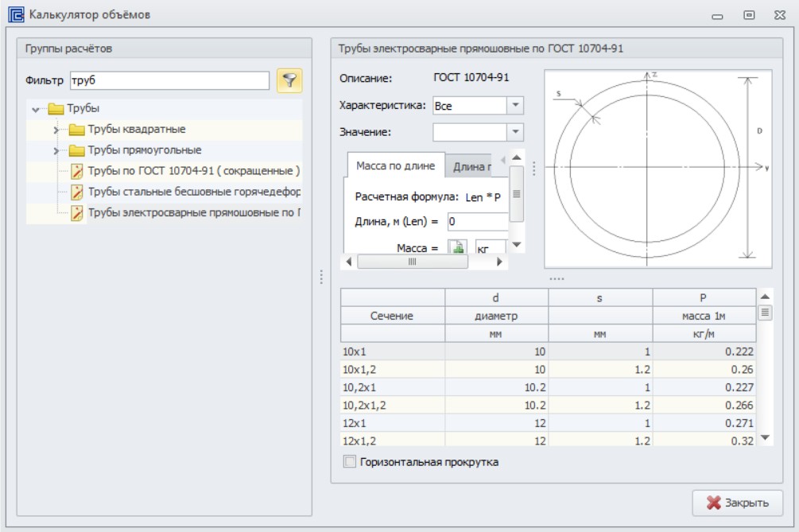Open the Значение dropdown

[515, 132]
